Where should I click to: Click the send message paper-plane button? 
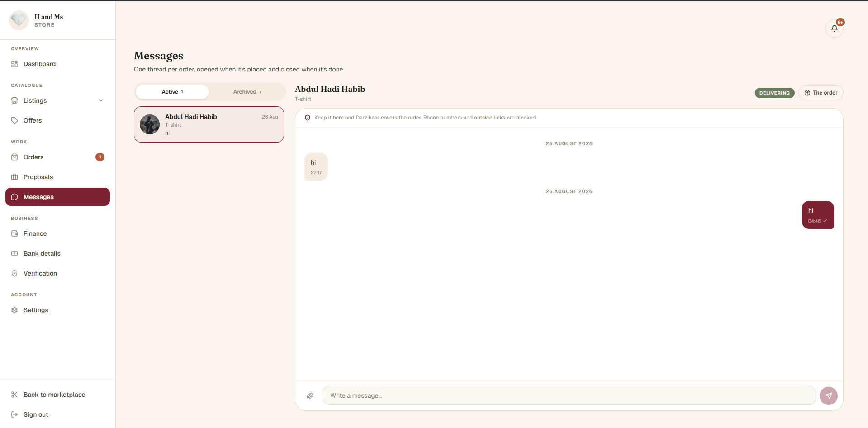828,396
